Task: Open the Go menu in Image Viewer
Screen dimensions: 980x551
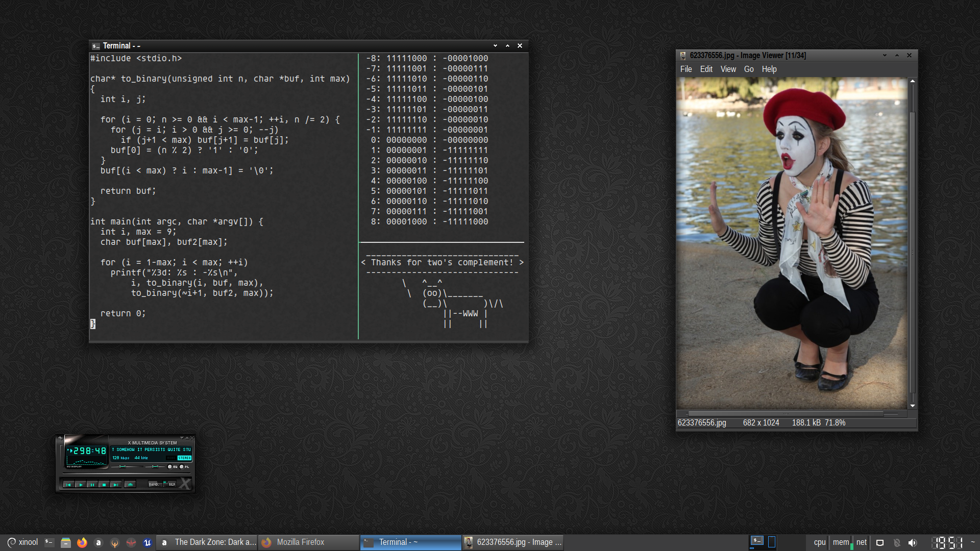Action: (x=748, y=69)
